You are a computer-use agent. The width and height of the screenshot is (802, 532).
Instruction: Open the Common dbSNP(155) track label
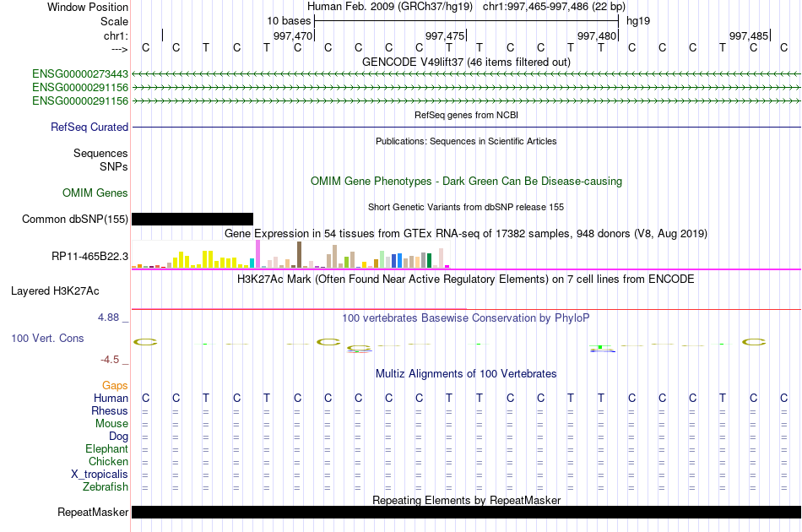pos(75,219)
